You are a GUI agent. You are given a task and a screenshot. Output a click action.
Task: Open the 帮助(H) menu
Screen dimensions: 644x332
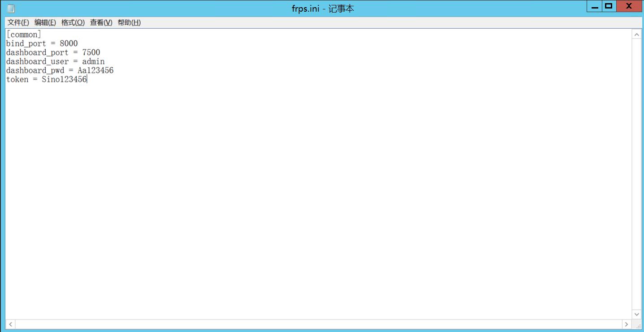129,22
